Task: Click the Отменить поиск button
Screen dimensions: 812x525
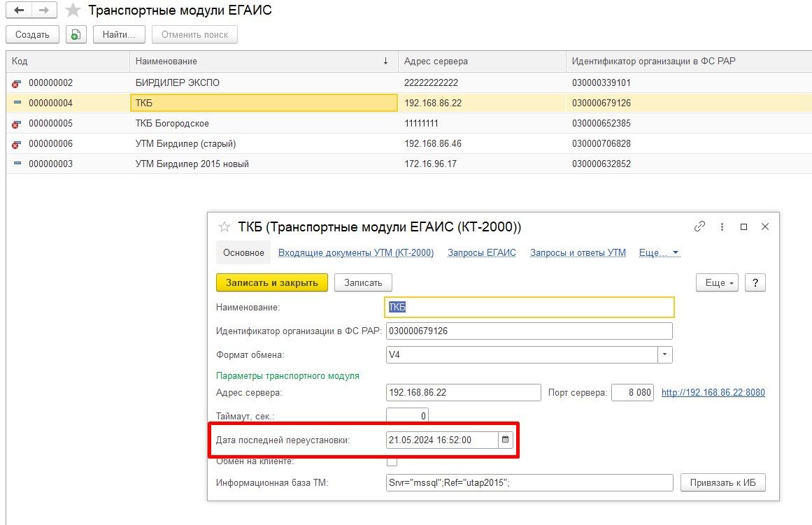Action: coord(194,35)
